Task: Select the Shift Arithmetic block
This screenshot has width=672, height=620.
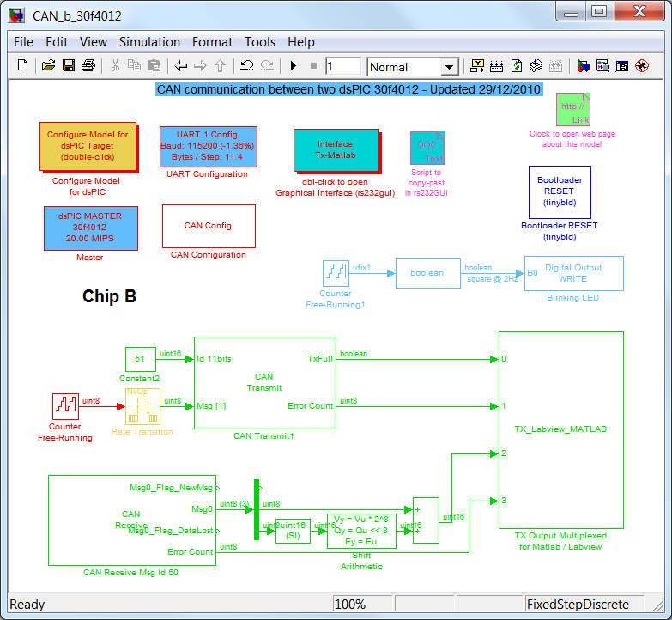Action: pyautogui.click(x=361, y=531)
